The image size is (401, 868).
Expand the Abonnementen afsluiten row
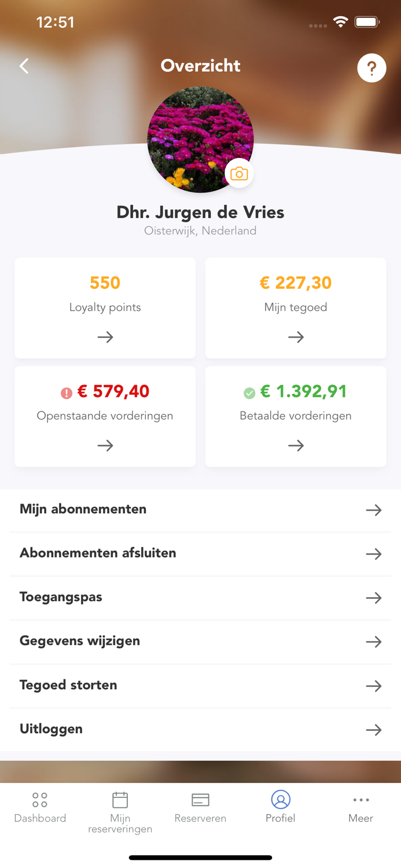[374, 554]
